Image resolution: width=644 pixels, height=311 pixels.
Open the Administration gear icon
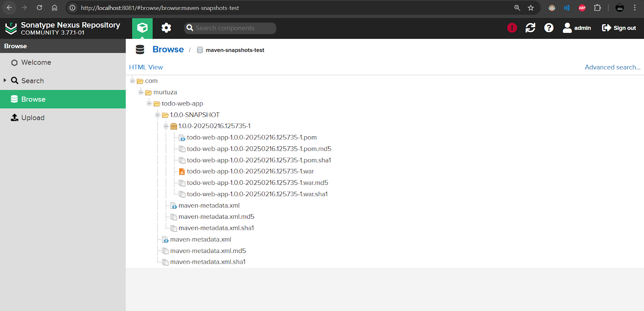(166, 28)
